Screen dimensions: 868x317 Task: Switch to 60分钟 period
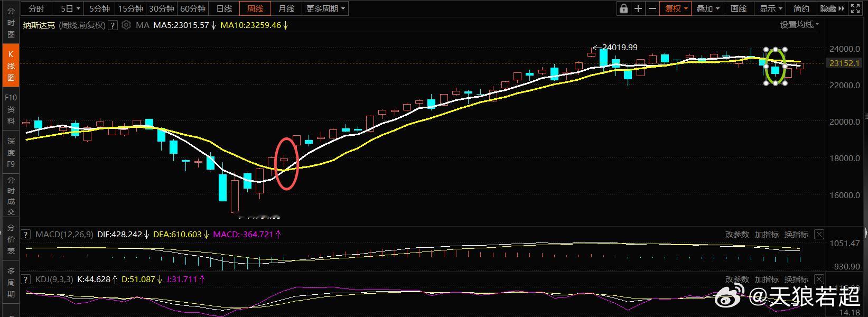click(192, 8)
